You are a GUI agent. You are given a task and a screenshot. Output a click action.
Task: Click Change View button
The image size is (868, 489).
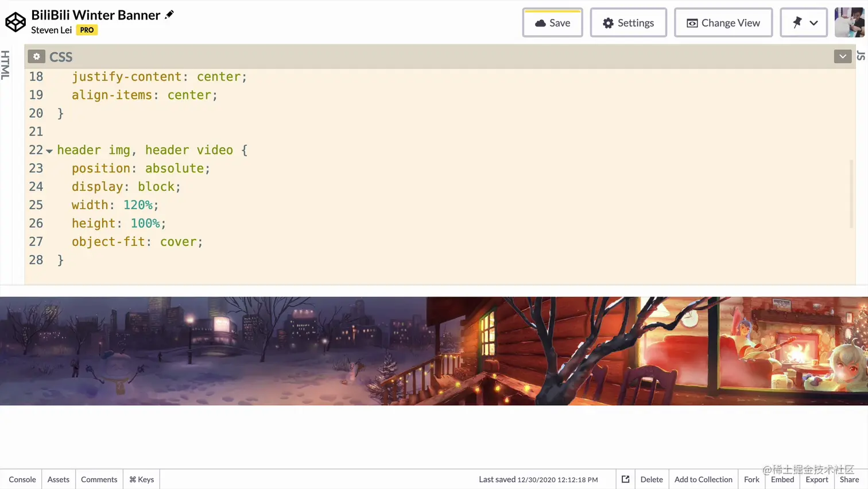723,22
